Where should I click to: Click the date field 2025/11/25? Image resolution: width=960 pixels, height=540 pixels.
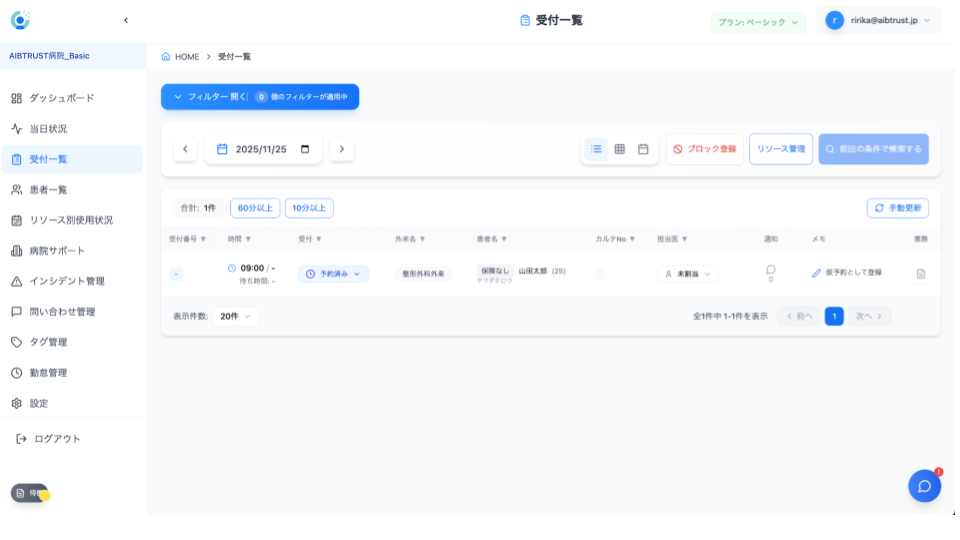tap(261, 149)
